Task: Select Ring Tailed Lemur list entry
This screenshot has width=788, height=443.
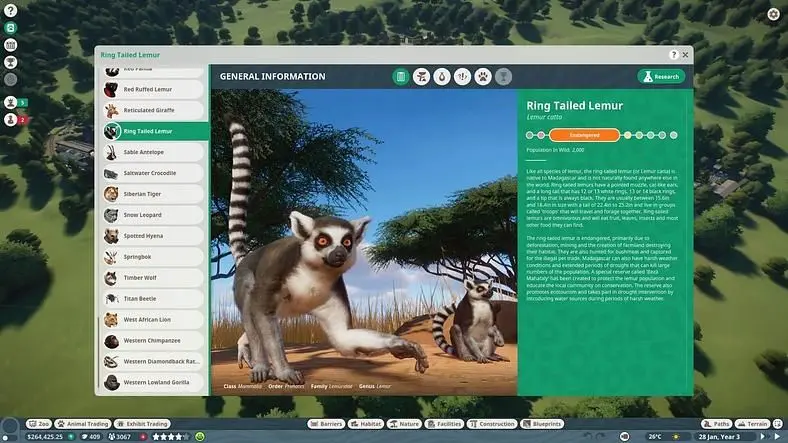Action: tap(156, 131)
